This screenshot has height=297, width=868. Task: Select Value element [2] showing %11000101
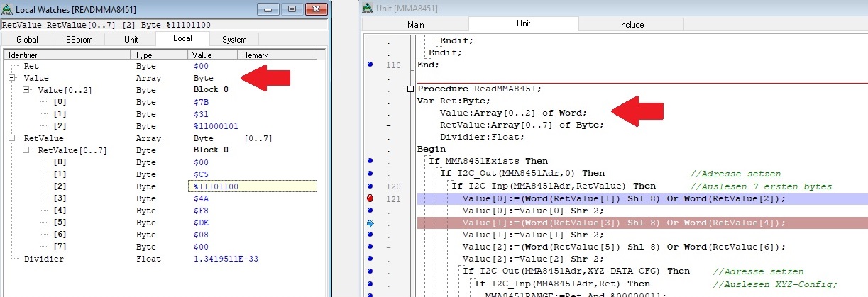[163, 126]
